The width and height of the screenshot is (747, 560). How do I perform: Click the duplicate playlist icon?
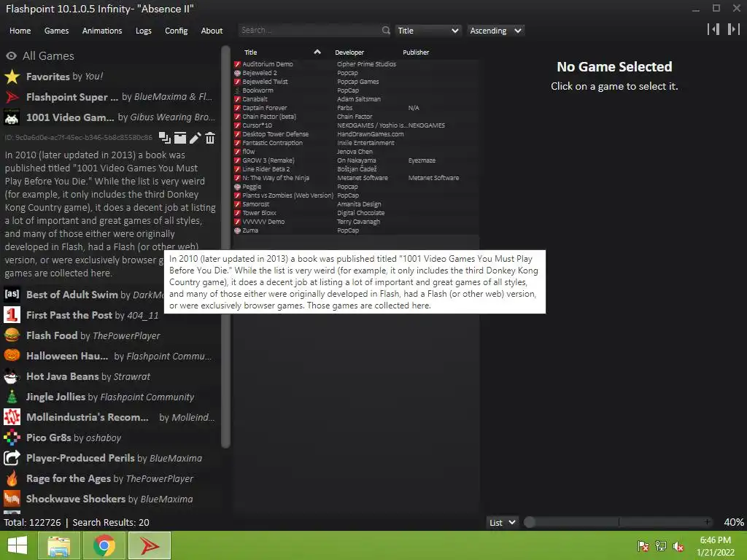click(165, 138)
